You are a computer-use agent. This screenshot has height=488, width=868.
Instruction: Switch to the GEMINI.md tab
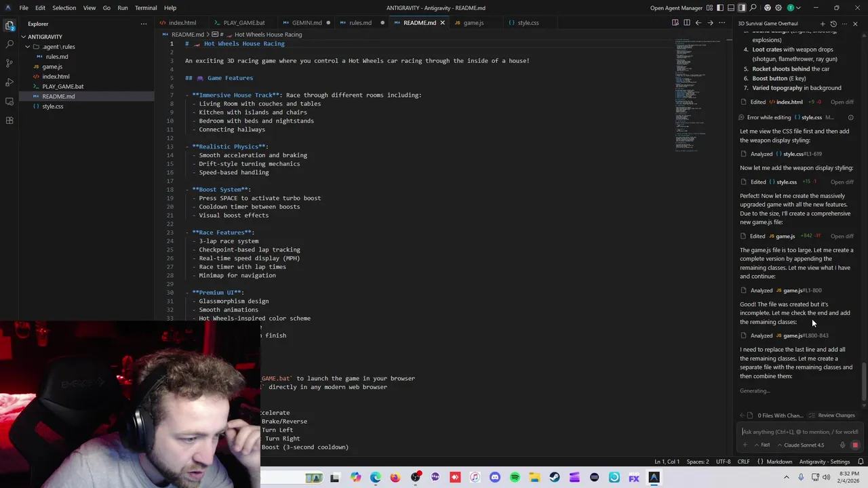point(307,23)
